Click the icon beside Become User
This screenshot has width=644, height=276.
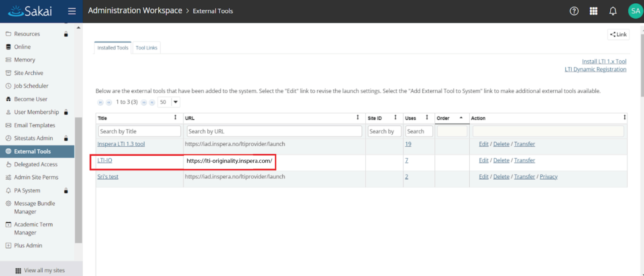8,99
